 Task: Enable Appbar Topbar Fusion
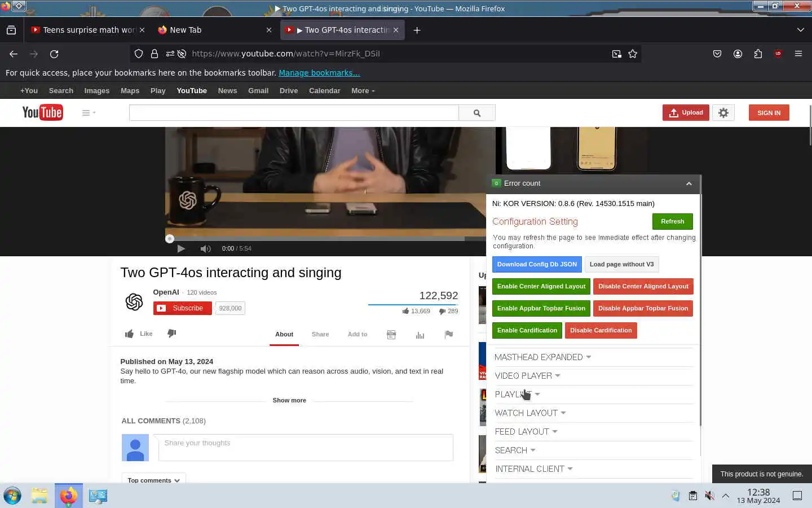(x=541, y=308)
